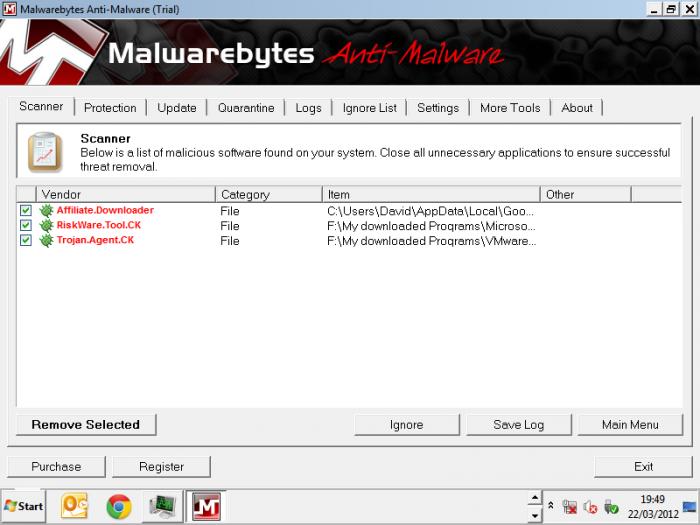Click the Register button
Screen dimensions: 700x525
tap(161, 467)
